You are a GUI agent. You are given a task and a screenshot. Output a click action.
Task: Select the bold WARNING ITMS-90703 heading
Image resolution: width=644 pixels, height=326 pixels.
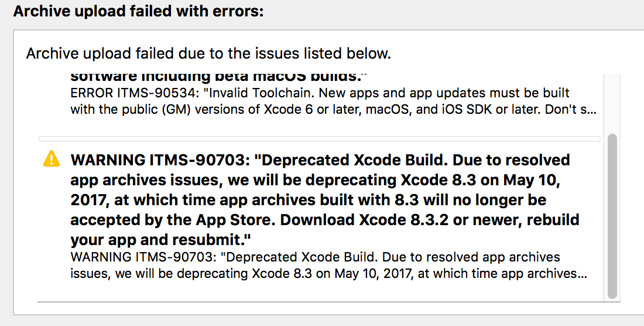click(324, 199)
